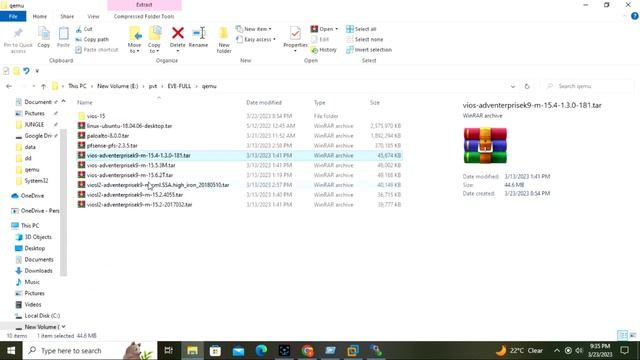
Task: Sort by the Name column header
Action: (85, 102)
